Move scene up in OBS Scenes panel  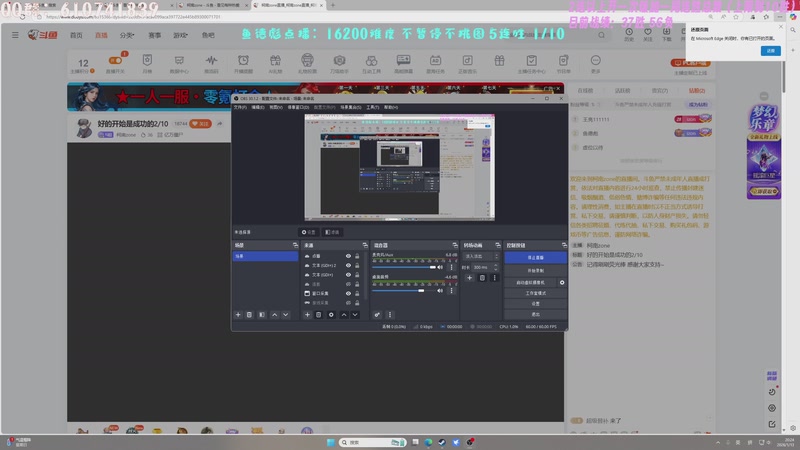coord(274,315)
